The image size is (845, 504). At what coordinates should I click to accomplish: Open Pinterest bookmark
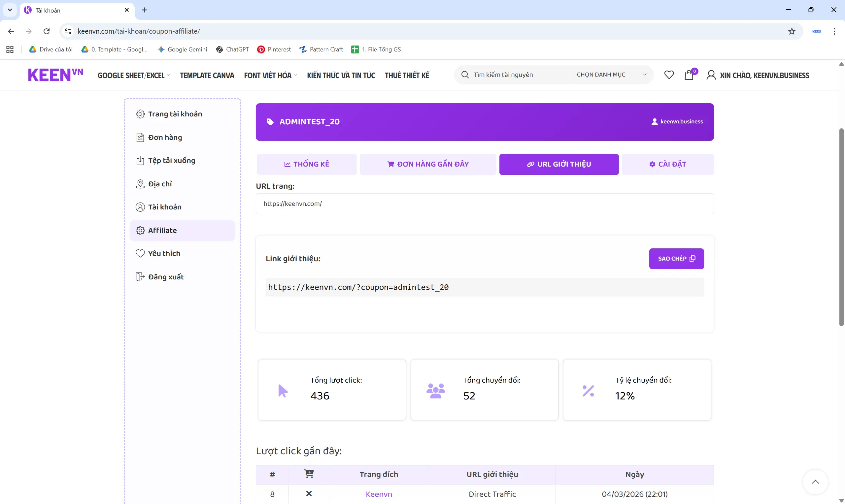274,49
